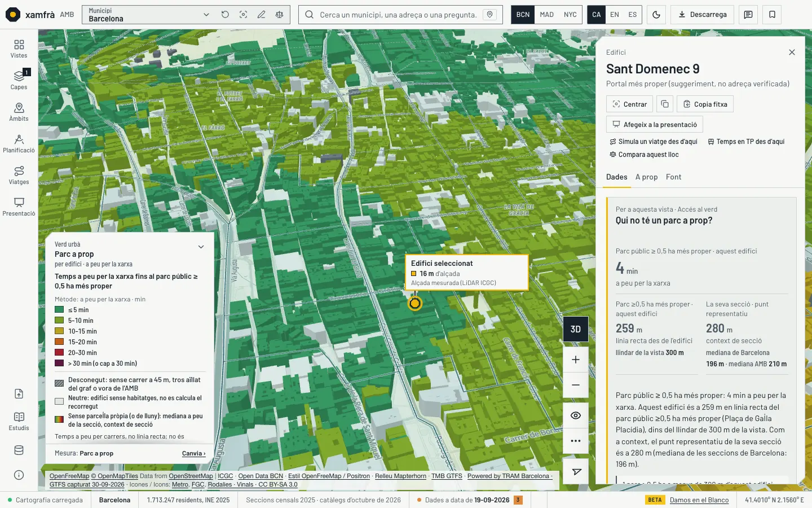Image resolution: width=812 pixels, height=508 pixels.
Task: Click the file upload icon in the sidebar
Action: [19, 394]
